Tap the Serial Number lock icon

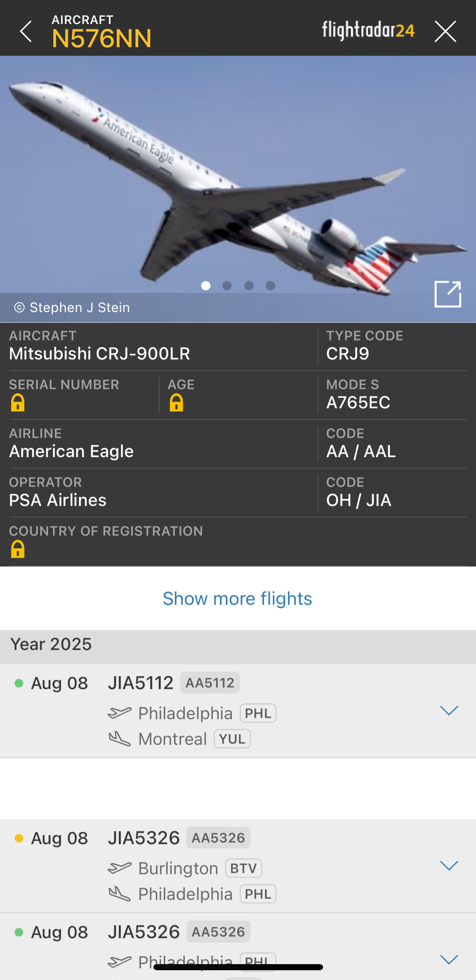pos(18,402)
